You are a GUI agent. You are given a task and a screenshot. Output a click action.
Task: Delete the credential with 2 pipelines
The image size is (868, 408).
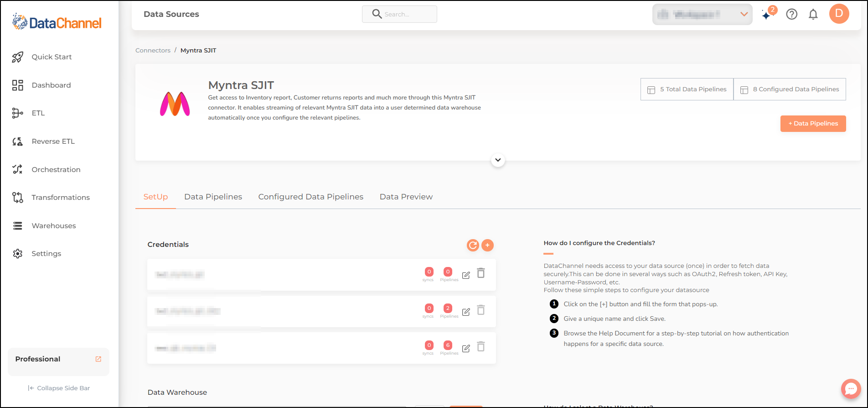tap(481, 310)
